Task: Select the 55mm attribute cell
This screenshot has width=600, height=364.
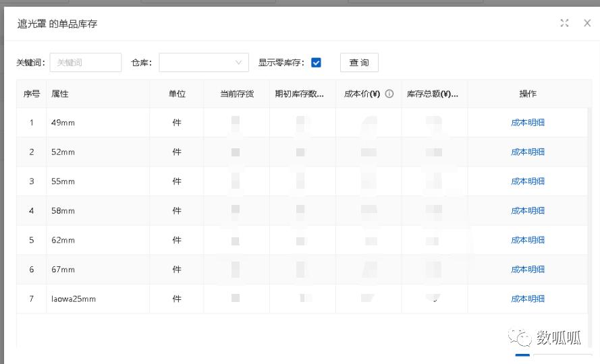Action: coord(98,181)
